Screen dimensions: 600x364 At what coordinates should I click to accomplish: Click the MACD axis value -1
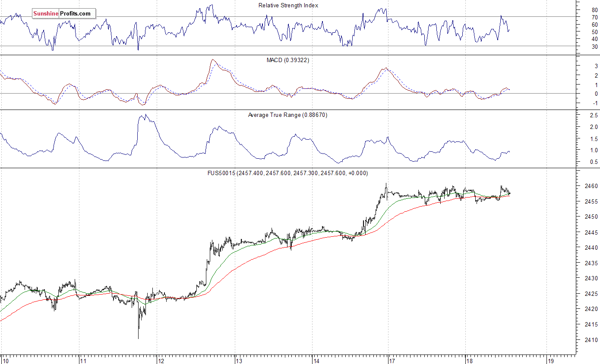595,103
